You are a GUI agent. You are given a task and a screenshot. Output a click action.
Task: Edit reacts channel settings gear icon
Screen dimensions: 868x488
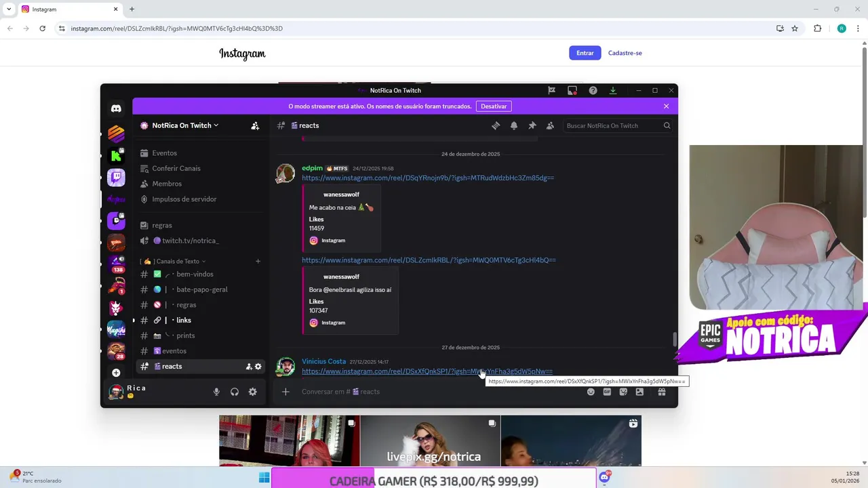[258, 367]
